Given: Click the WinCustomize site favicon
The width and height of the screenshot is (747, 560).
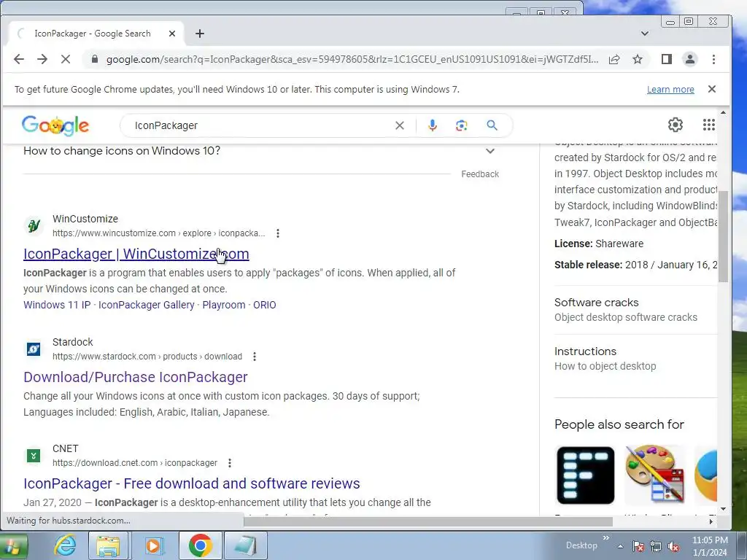Looking at the screenshot, I should tap(34, 225).
